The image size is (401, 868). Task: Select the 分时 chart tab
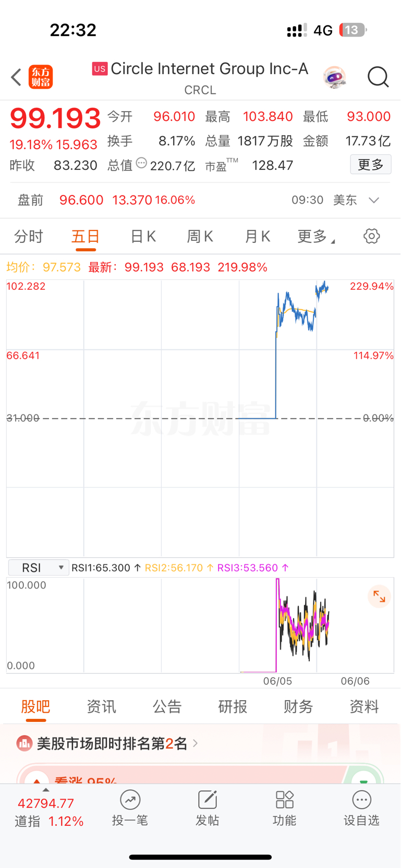tap(29, 237)
